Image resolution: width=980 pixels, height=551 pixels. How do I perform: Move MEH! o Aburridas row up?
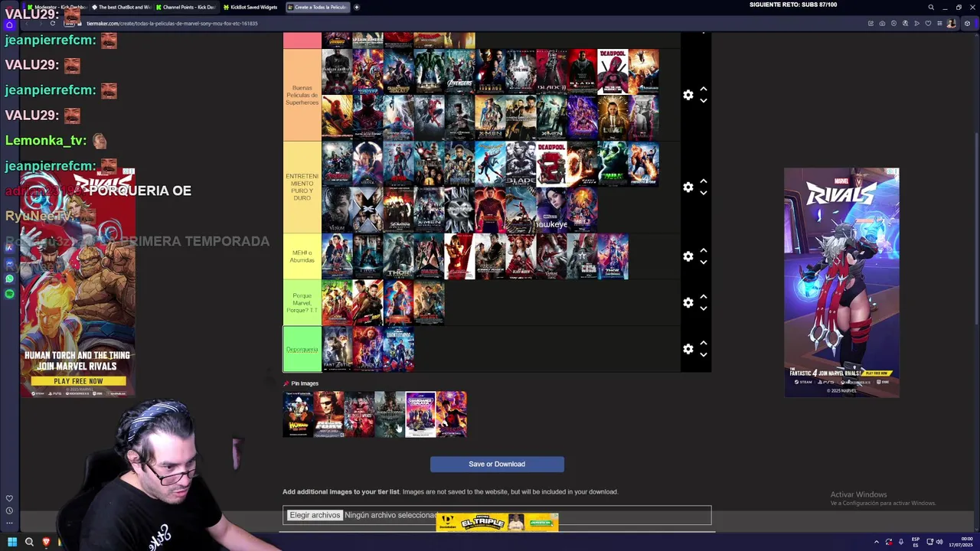pyautogui.click(x=703, y=251)
